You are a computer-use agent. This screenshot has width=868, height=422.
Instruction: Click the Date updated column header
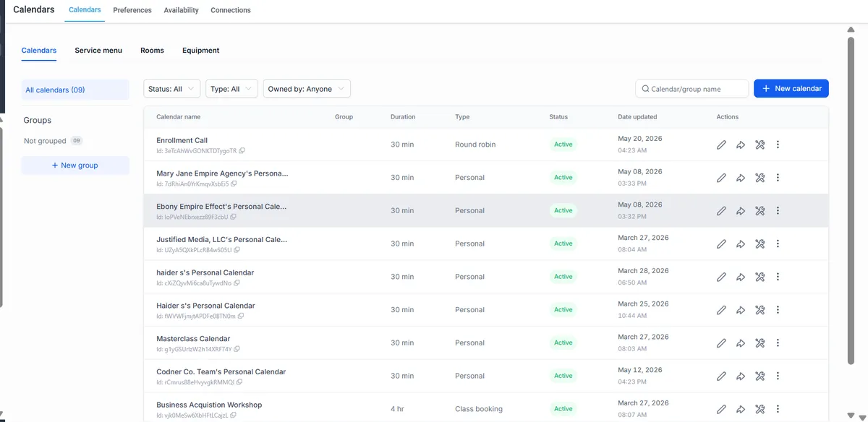(637, 117)
